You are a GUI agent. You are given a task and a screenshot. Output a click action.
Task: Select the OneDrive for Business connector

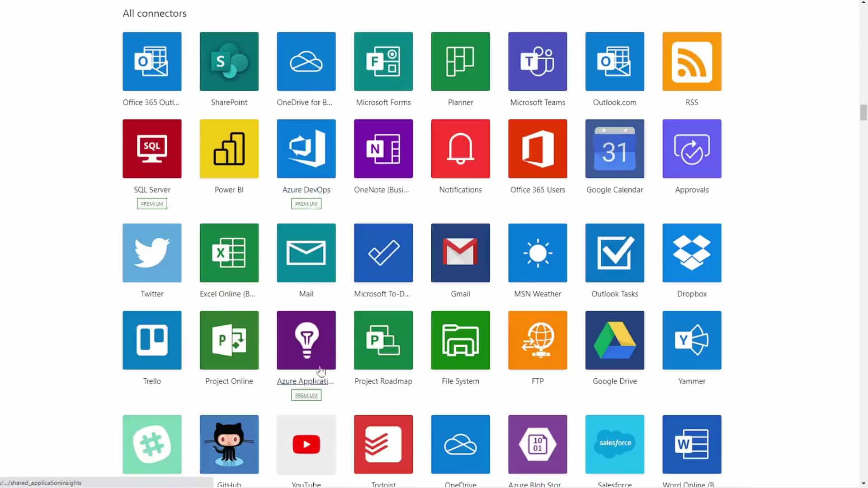tap(306, 61)
